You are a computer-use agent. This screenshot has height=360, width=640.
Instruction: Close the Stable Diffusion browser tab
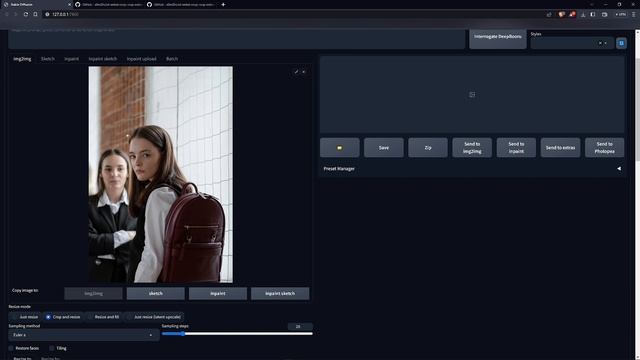click(x=69, y=4)
